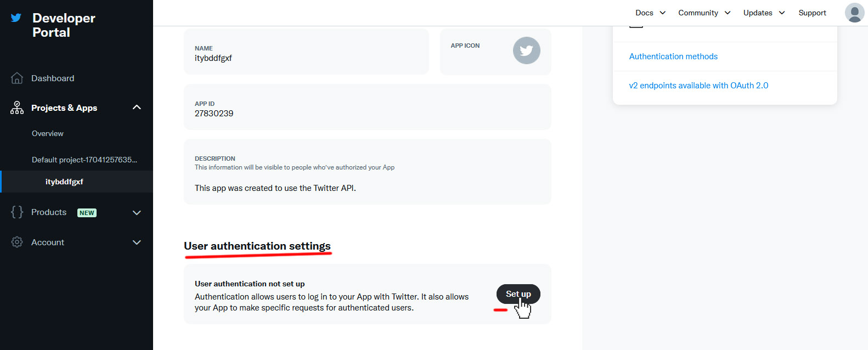Open the Docs dropdown menu
This screenshot has width=868, height=350.
650,13
